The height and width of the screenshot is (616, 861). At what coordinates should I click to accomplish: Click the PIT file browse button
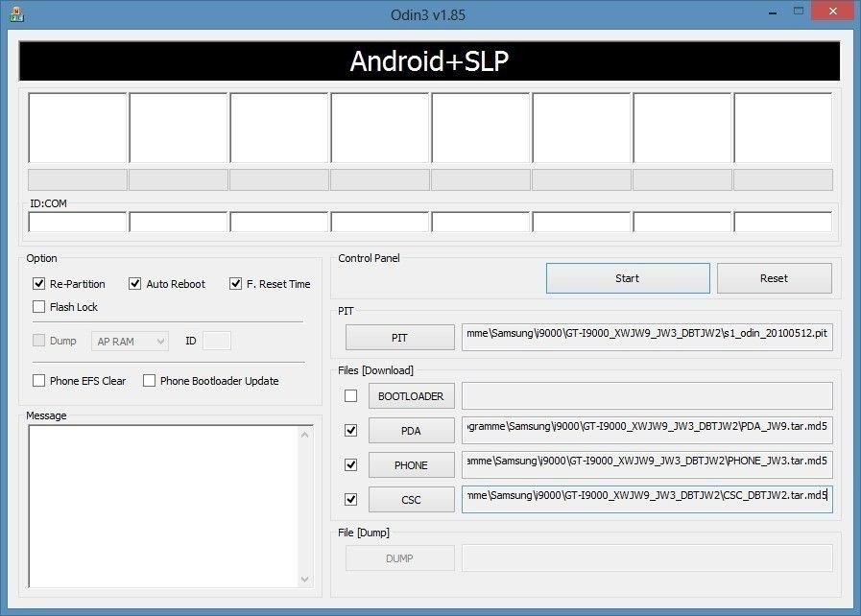click(399, 338)
